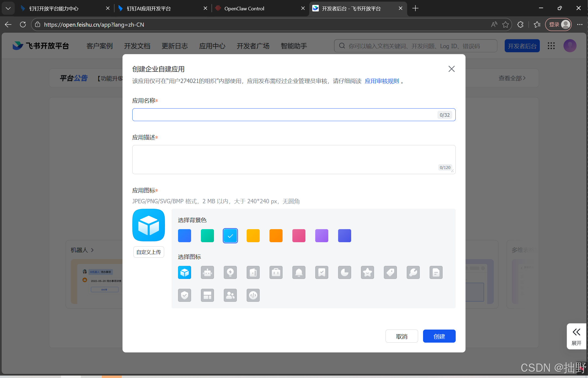Switch to OpenClaw Control browser tab
This screenshot has width=588, height=378.
tap(244, 8)
